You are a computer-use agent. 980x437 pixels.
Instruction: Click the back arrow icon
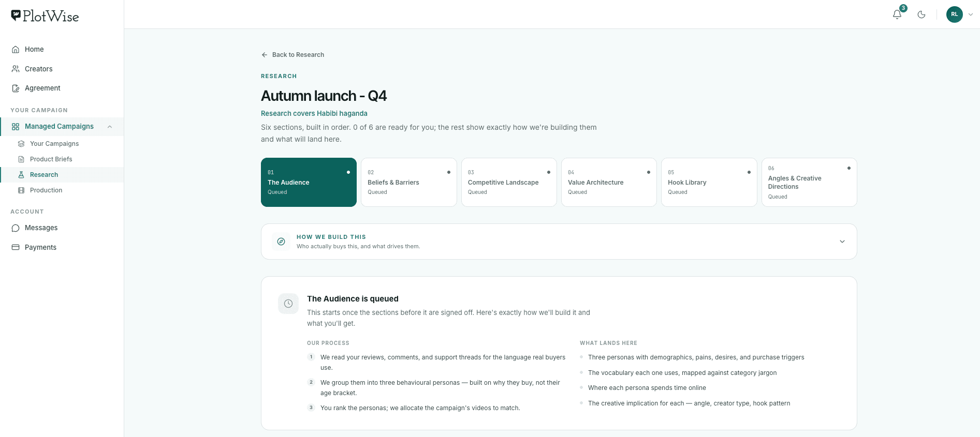click(x=265, y=55)
